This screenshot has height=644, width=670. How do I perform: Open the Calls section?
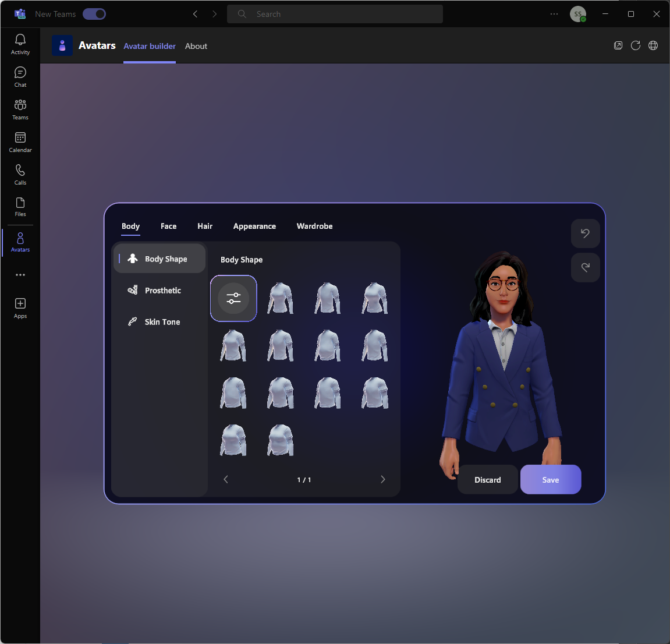[20, 175]
